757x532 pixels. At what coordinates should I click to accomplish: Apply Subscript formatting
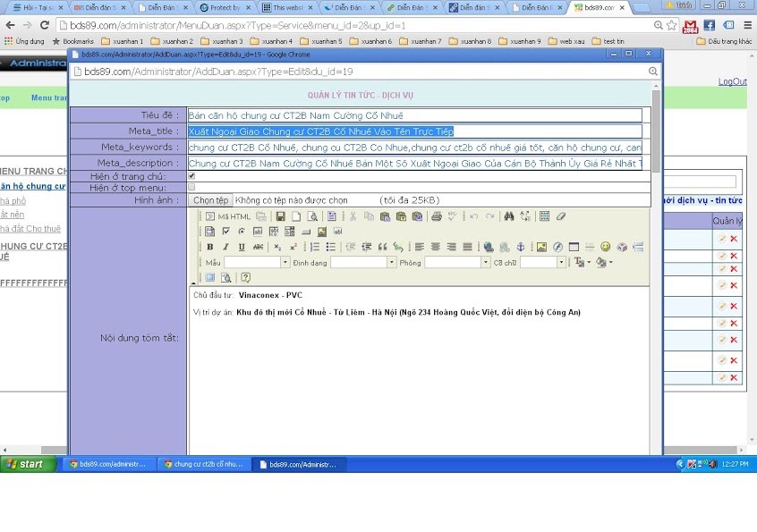tap(277, 247)
